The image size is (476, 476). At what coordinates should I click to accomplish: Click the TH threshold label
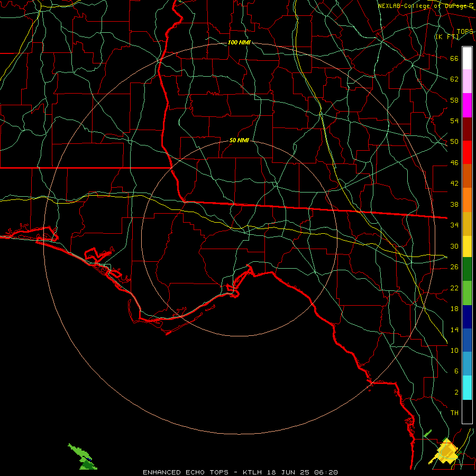coord(454,413)
